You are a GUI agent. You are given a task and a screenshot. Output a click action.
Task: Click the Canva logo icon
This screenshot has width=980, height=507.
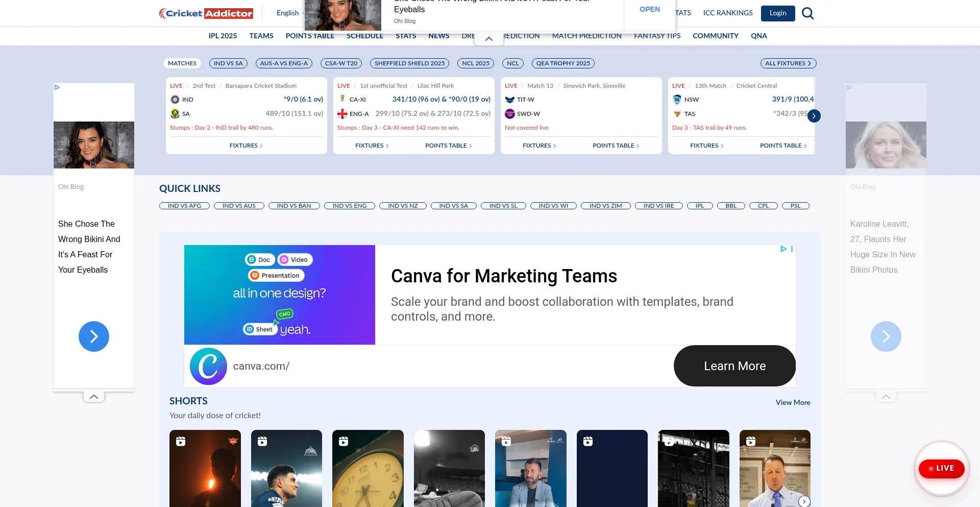pyautogui.click(x=208, y=366)
